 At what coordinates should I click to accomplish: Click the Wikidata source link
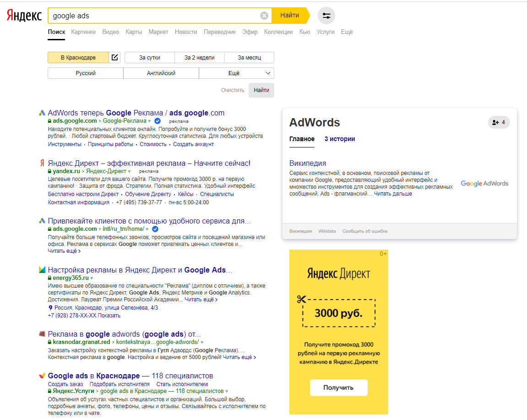click(327, 231)
